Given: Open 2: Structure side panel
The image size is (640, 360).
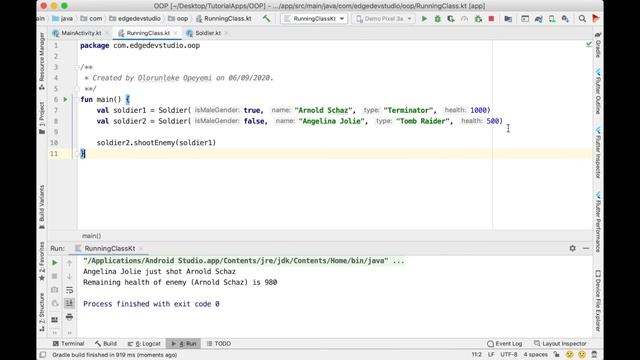Looking at the screenshot, I should [x=42, y=312].
